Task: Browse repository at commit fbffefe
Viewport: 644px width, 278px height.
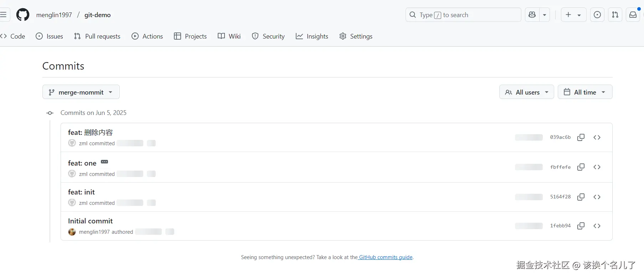Action: (x=597, y=167)
